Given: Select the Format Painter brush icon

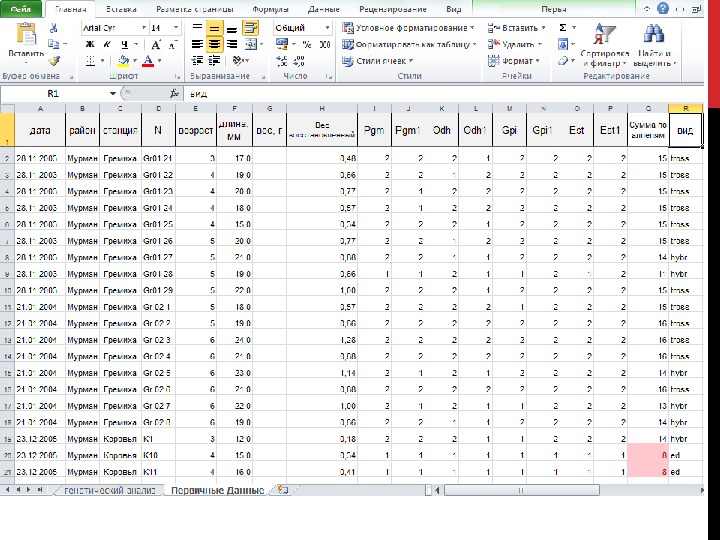Looking at the screenshot, I should click(55, 60).
